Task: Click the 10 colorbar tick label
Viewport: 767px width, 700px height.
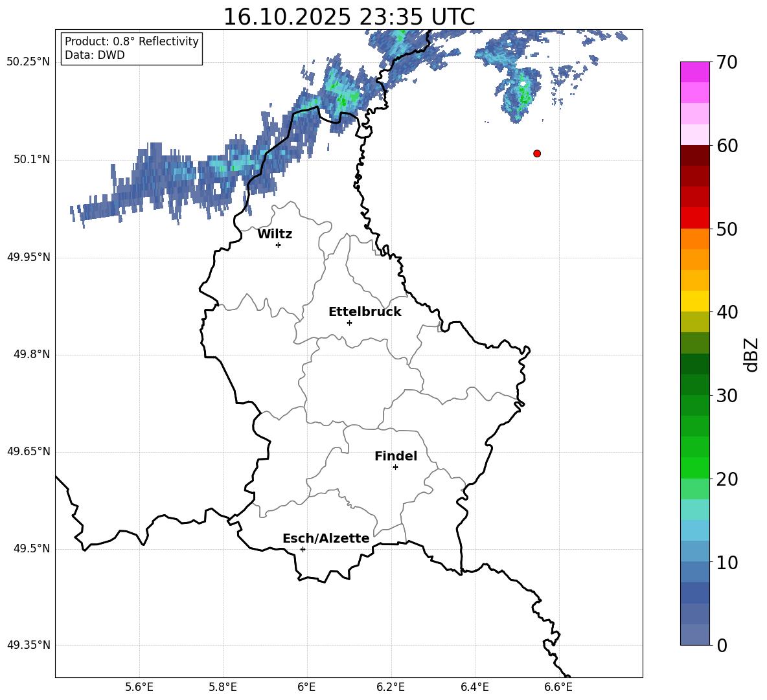Action: coord(727,562)
